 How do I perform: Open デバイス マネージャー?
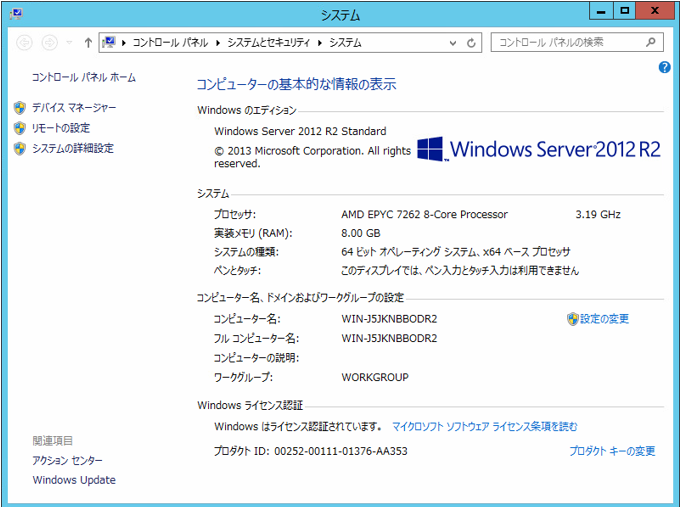point(74,107)
